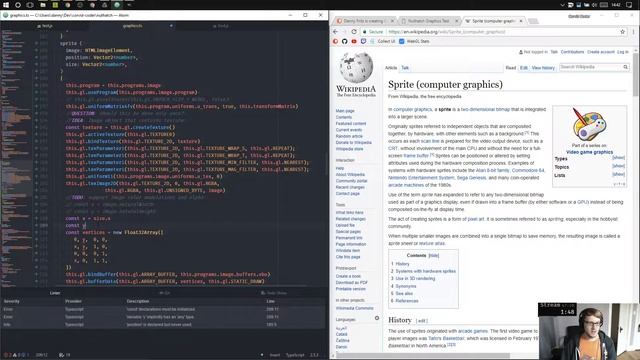Screen dimensions: 640x360
Task: Click the edit link beside History heading
Action: click(422, 321)
